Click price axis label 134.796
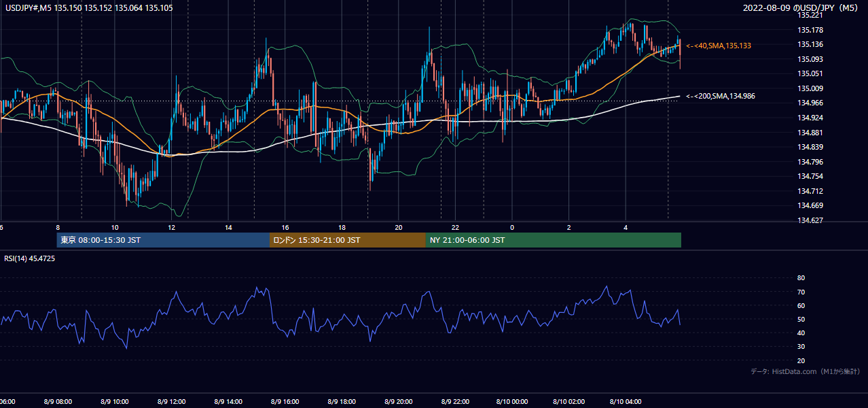The height and width of the screenshot is (408, 868). pos(810,162)
